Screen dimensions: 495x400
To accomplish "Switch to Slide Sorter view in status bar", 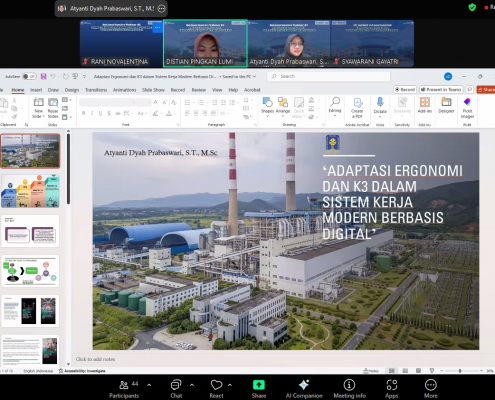I will (405, 370).
